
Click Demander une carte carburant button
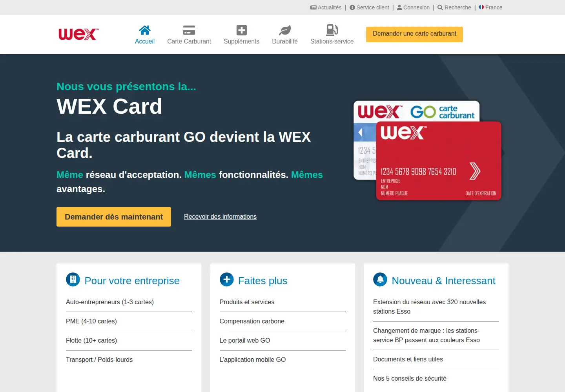[414, 34]
